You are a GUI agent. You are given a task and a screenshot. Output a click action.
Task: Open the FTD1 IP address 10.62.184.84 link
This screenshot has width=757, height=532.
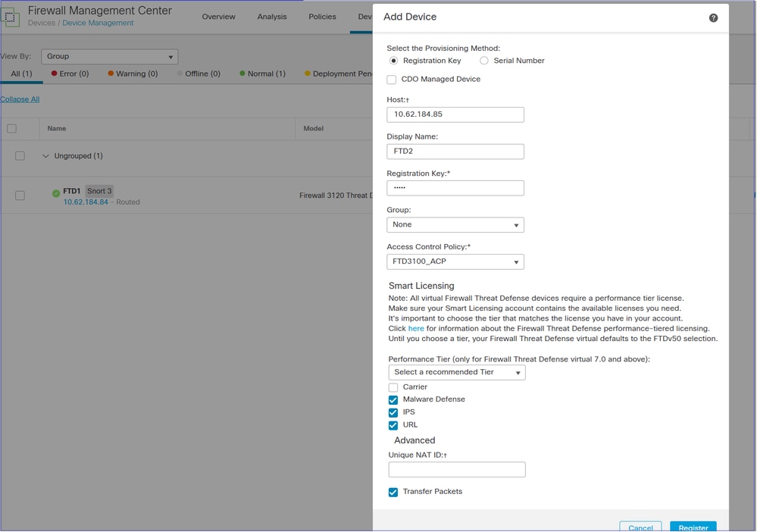[x=86, y=202]
